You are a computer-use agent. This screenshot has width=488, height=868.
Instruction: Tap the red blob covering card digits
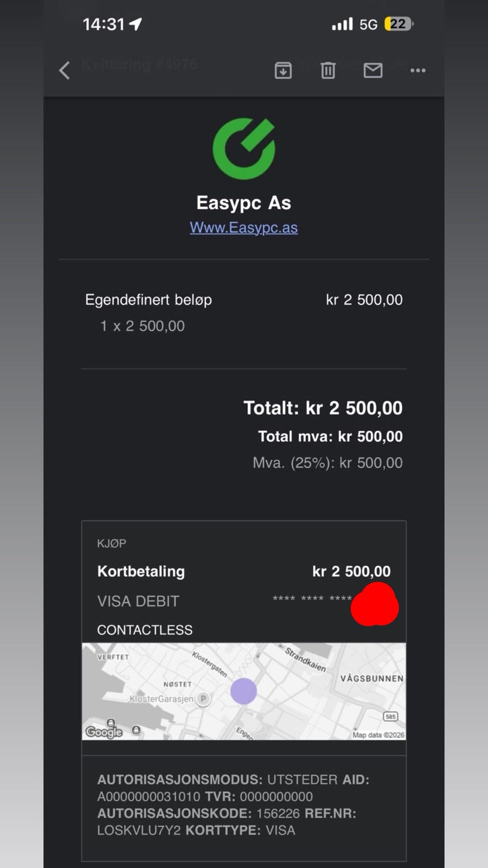[375, 604]
